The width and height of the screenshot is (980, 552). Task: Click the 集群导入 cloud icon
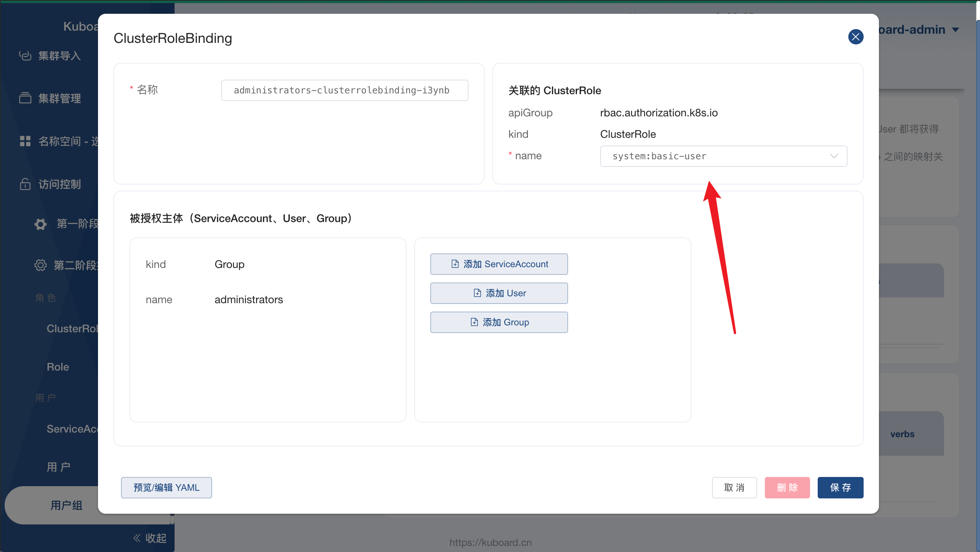[25, 56]
